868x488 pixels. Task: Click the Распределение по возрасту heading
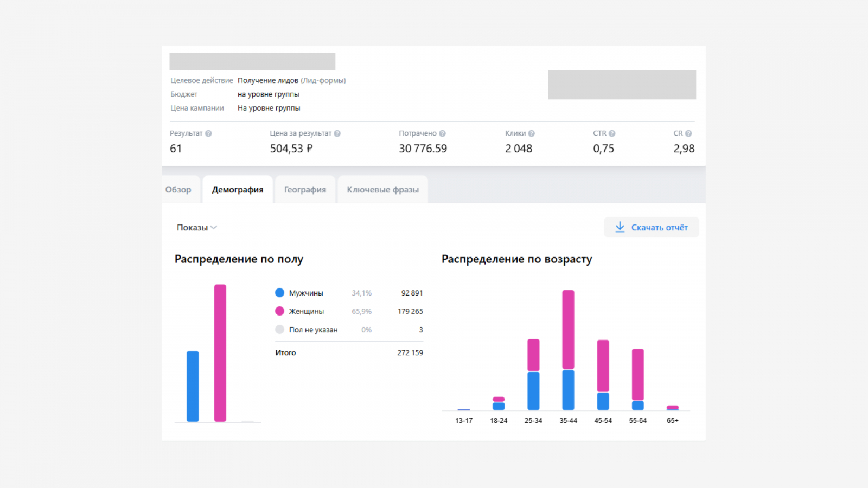pyautogui.click(x=517, y=259)
